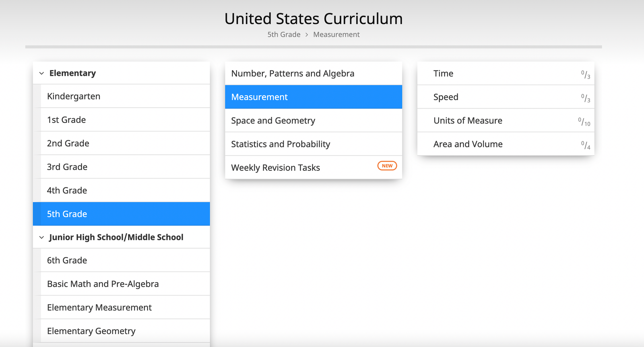Open the Area and Volume topic
644x347 pixels.
point(468,144)
